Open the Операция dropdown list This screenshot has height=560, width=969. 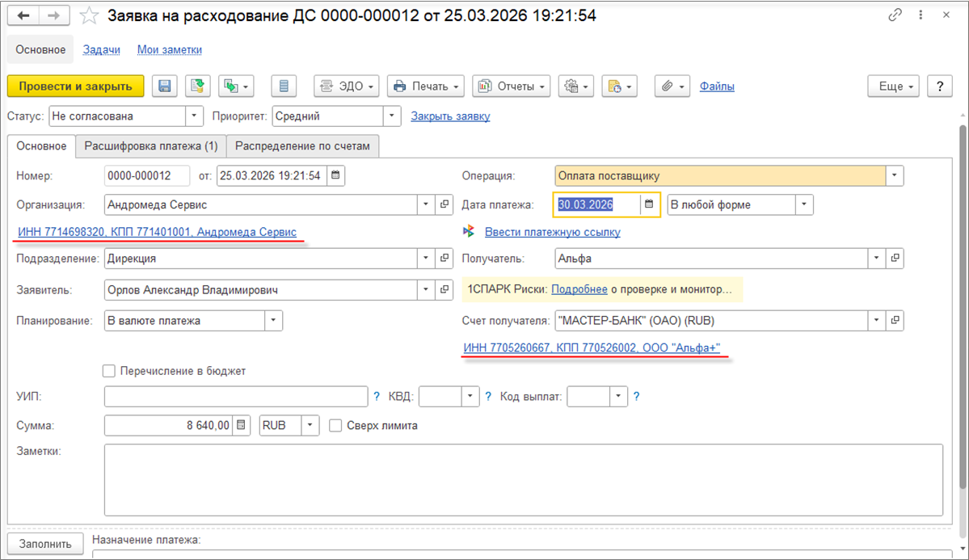(895, 175)
